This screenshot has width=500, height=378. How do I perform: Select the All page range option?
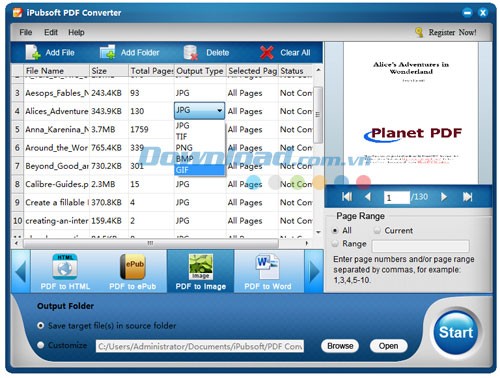[x=335, y=230]
